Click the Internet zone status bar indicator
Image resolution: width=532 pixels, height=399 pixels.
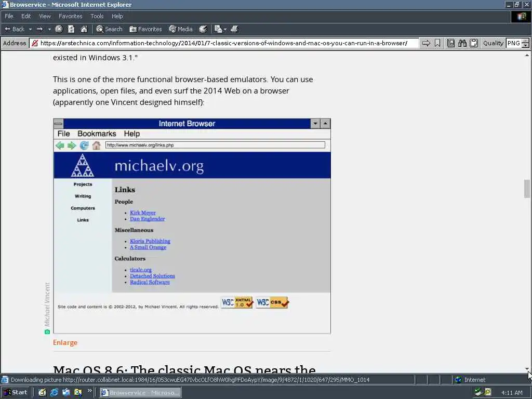coord(470,380)
